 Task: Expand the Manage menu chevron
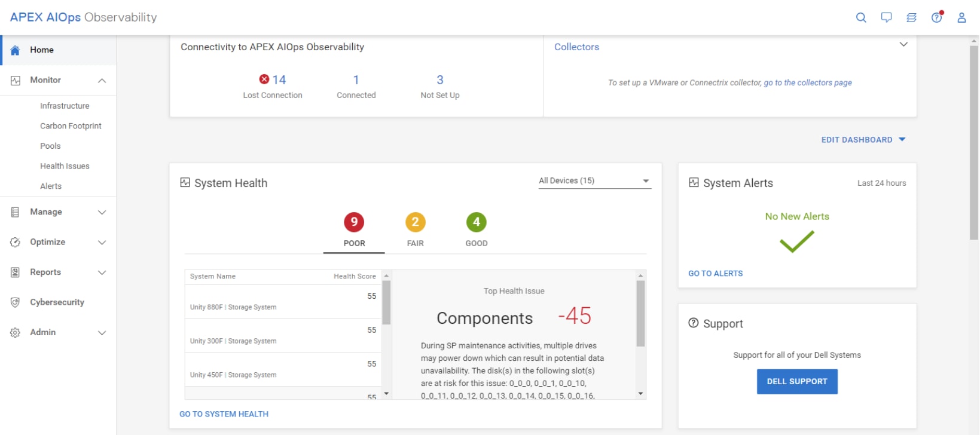(102, 212)
